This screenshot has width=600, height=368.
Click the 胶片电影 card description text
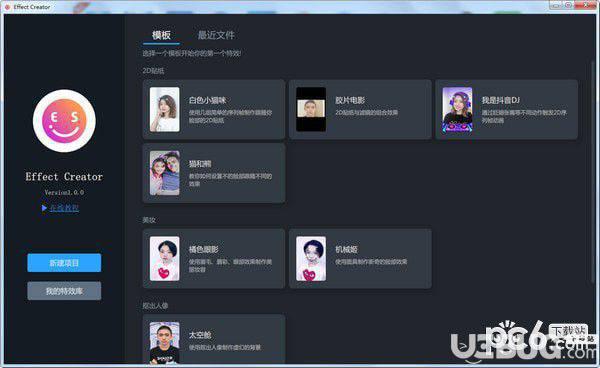[x=367, y=112]
